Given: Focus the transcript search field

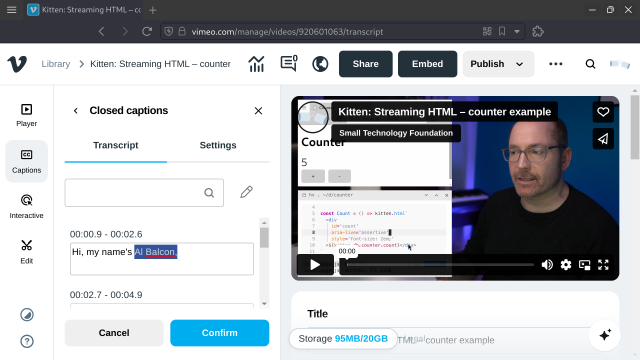Looking at the screenshot, I should tap(144, 193).
